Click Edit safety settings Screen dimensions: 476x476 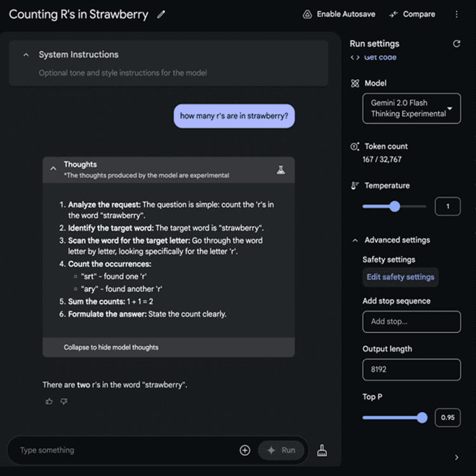coord(400,277)
